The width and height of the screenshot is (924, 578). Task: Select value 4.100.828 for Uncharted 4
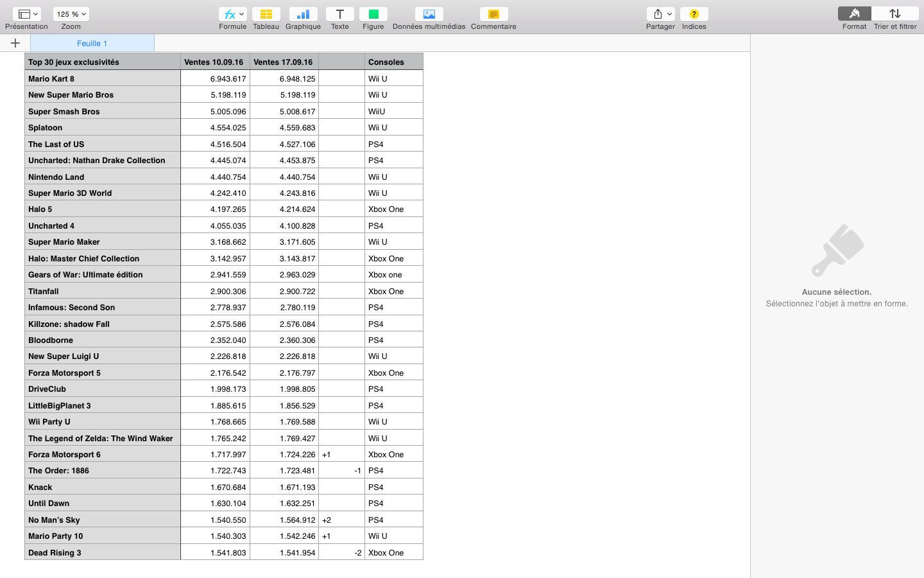pos(284,225)
